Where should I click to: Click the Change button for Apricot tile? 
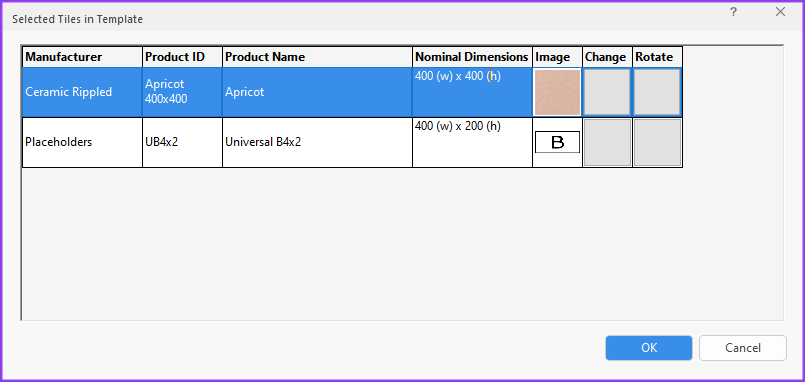click(607, 92)
